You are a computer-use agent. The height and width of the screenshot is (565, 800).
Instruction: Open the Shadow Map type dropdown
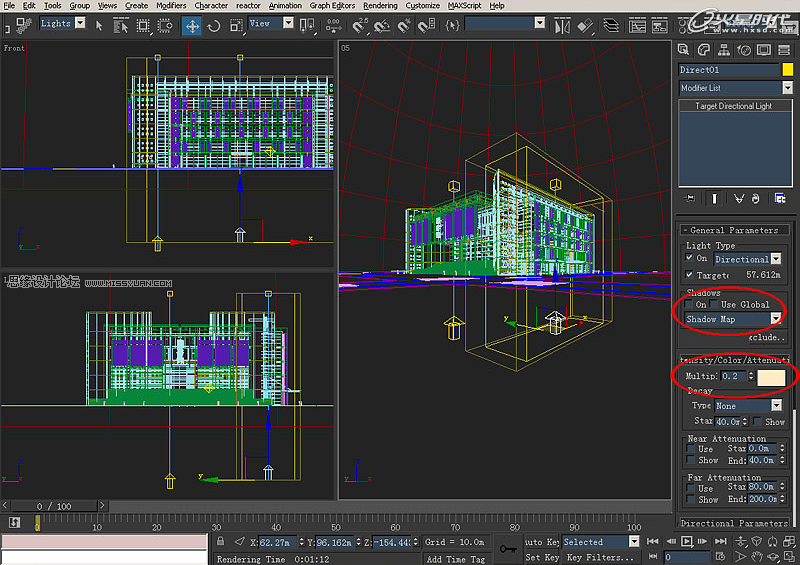click(775, 319)
